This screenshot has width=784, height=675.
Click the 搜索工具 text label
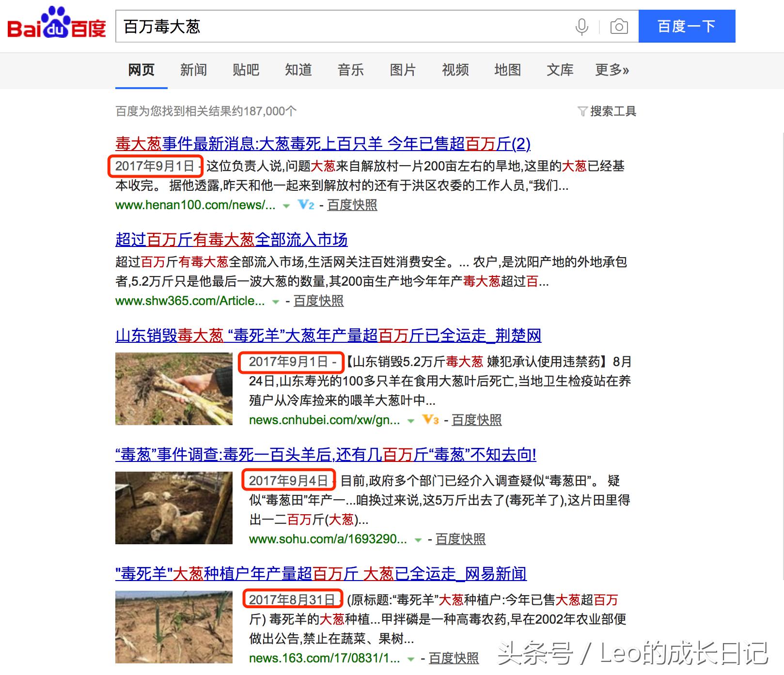(613, 111)
